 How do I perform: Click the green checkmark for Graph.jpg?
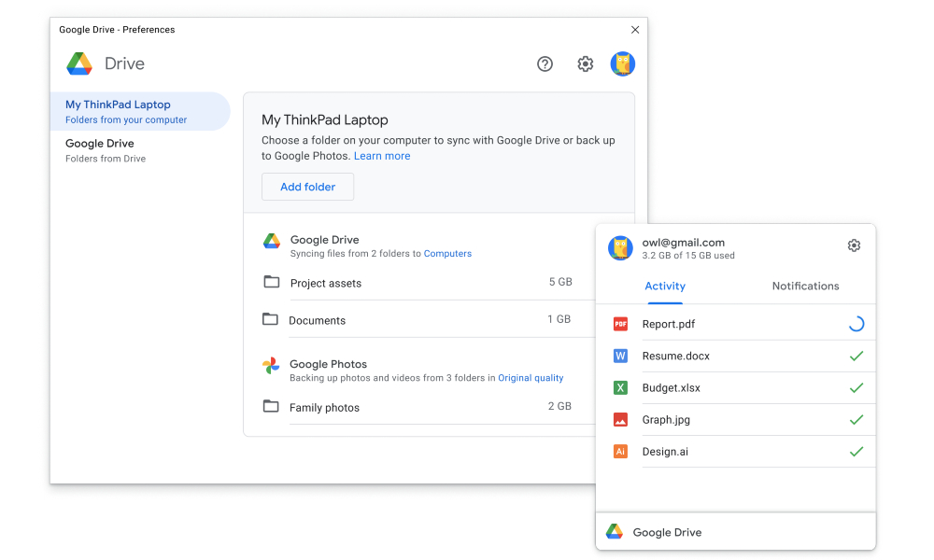click(x=856, y=420)
